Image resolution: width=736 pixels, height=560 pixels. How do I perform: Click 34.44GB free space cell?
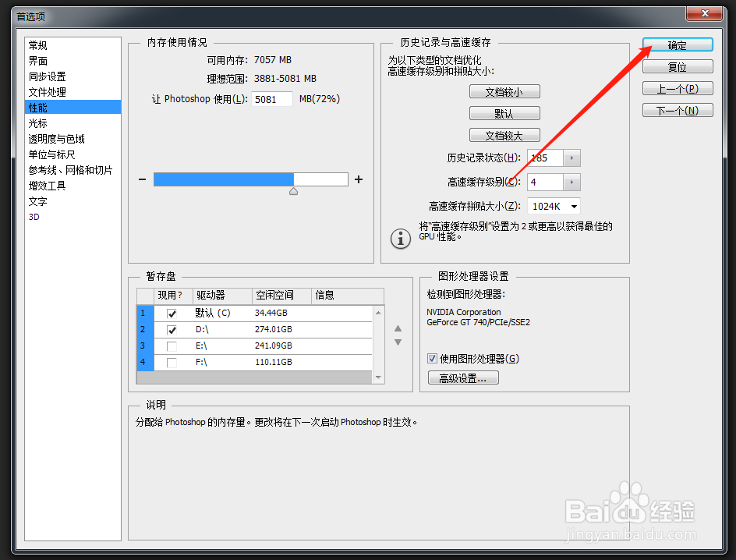(271, 313)
